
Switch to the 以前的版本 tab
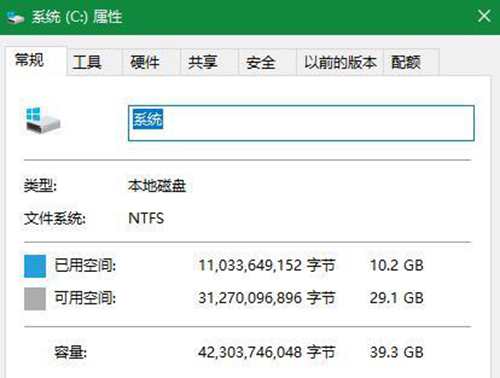[x=340, y=62]
